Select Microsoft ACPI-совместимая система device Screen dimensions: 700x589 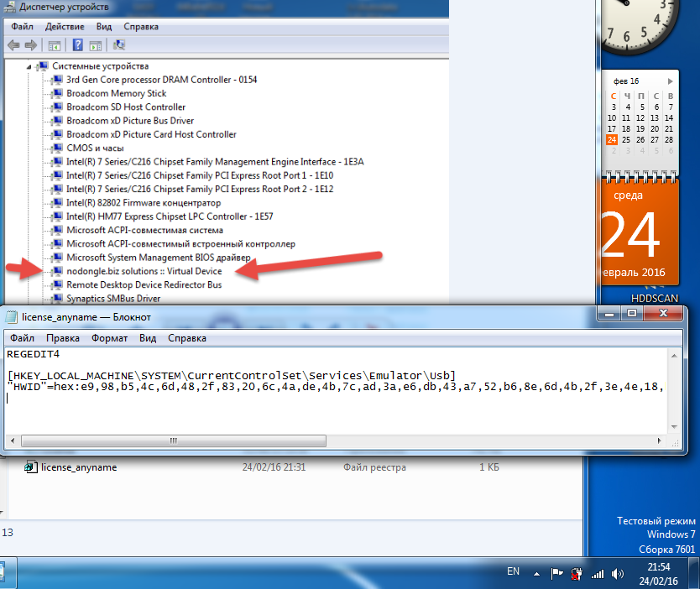point(144,230)
